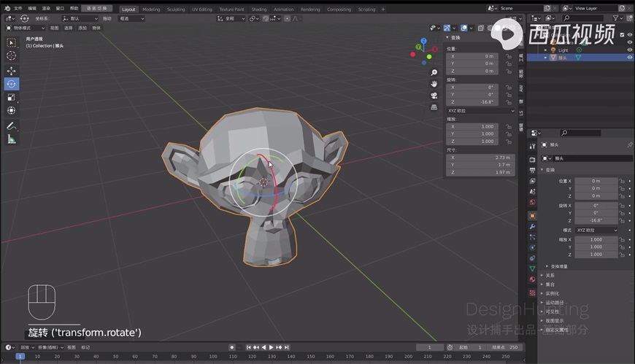
Task: Select the Select Box tool
Action: pyautogui.click(x=12, y=42)
